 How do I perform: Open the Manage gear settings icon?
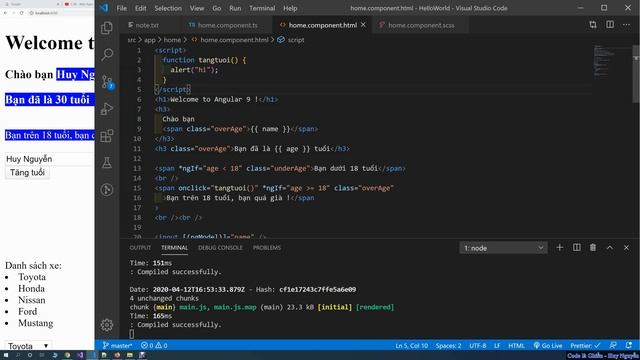pos(107,325)
